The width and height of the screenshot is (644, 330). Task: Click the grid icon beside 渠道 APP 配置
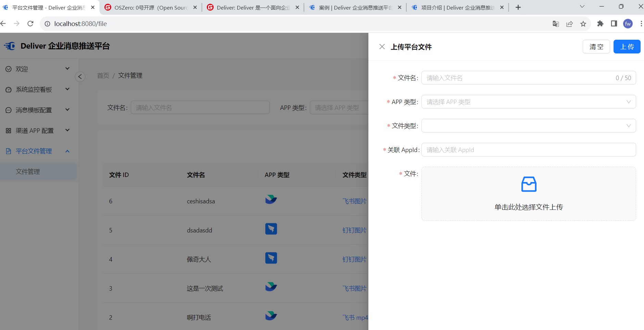pos(9,130)
